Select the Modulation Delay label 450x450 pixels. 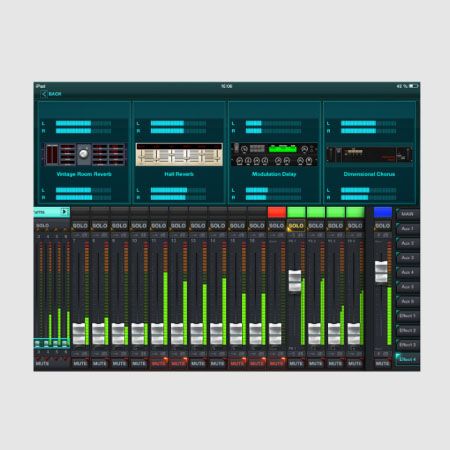[274, 174]
